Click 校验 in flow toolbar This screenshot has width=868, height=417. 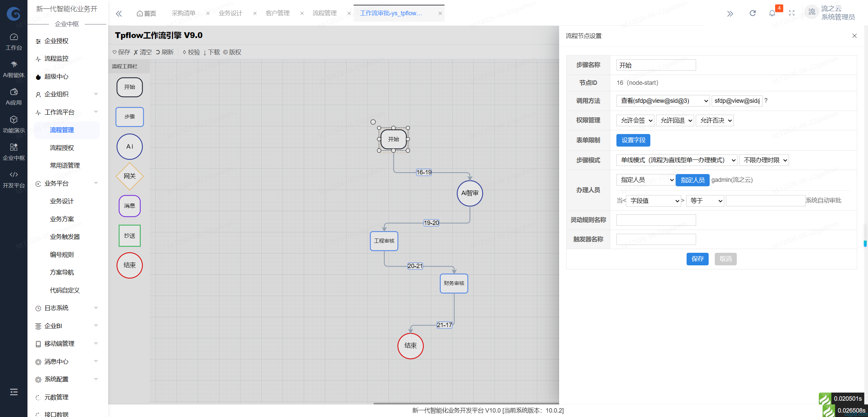pyautogui.click(x=191, y=52)
